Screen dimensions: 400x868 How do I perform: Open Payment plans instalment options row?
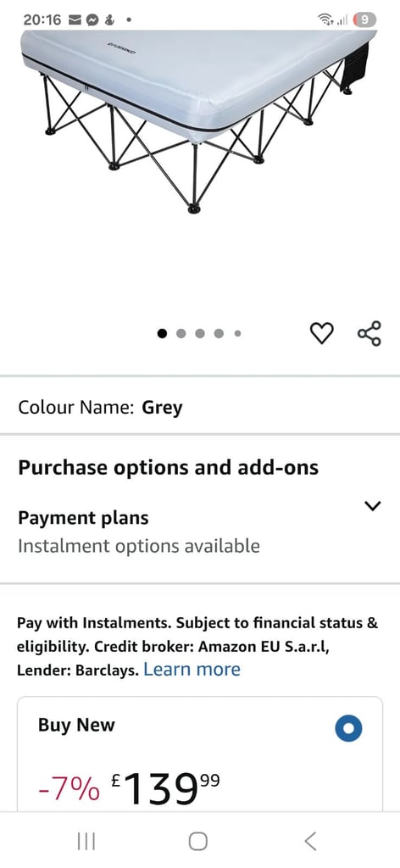pos(200,531)
